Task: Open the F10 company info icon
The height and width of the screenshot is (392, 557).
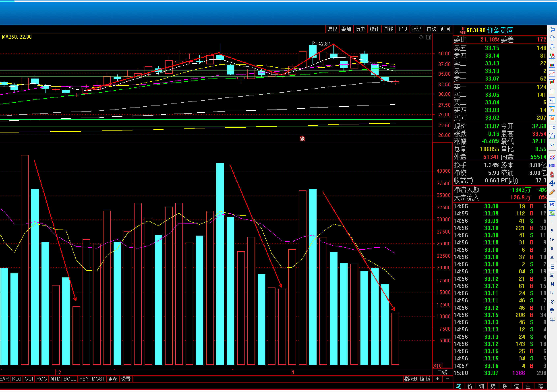Action: [x=552, y=101]
